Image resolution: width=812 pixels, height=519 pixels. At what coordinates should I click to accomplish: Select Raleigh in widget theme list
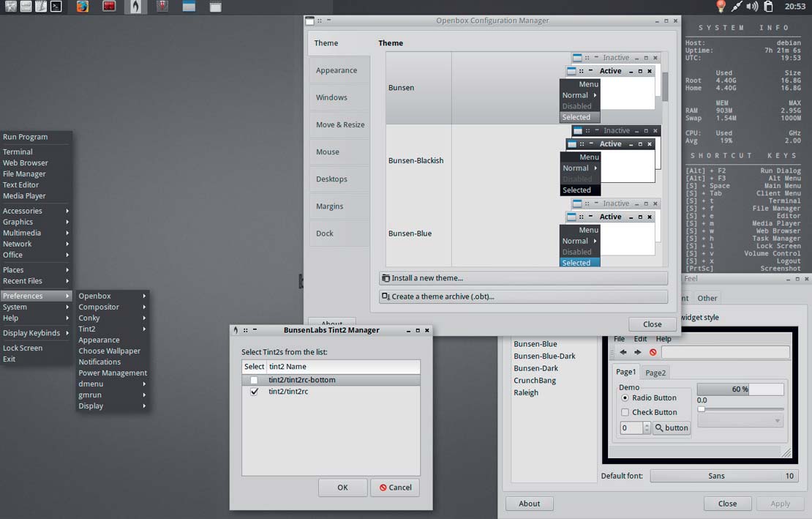click(x=526, y=392)
